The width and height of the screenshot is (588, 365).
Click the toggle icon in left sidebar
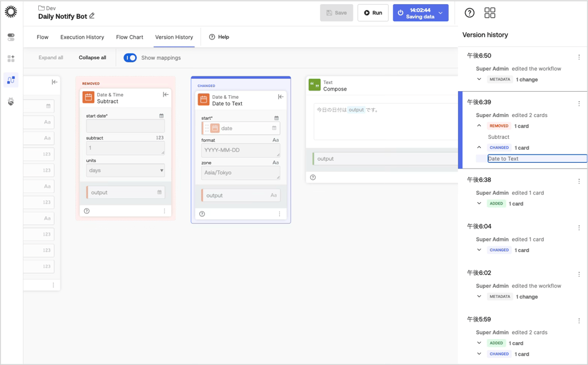pyautogui.click(x=11, y=37)
